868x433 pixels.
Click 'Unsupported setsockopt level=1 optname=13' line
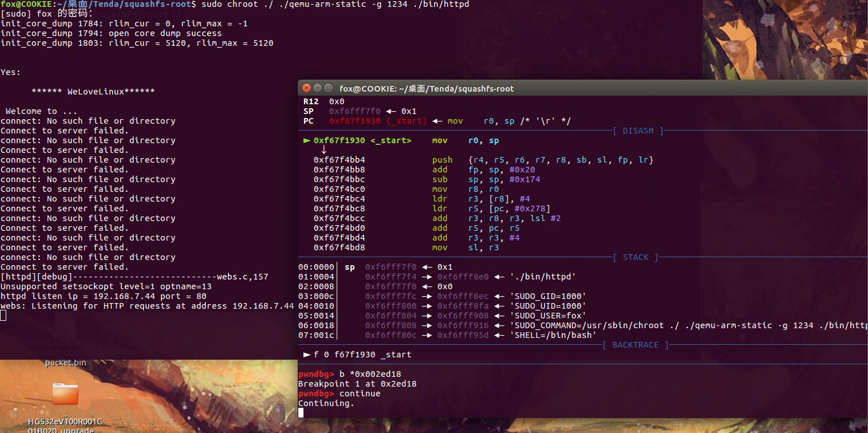[x=106, y=286]
